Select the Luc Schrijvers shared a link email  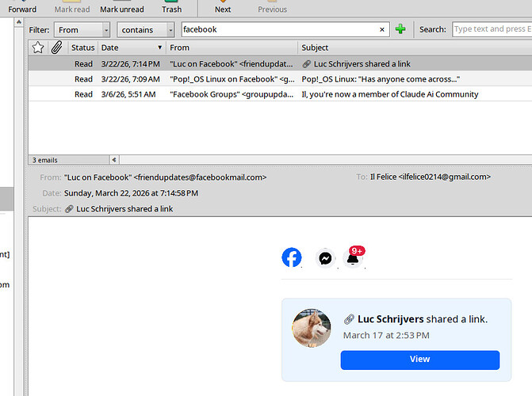point(280,63)
